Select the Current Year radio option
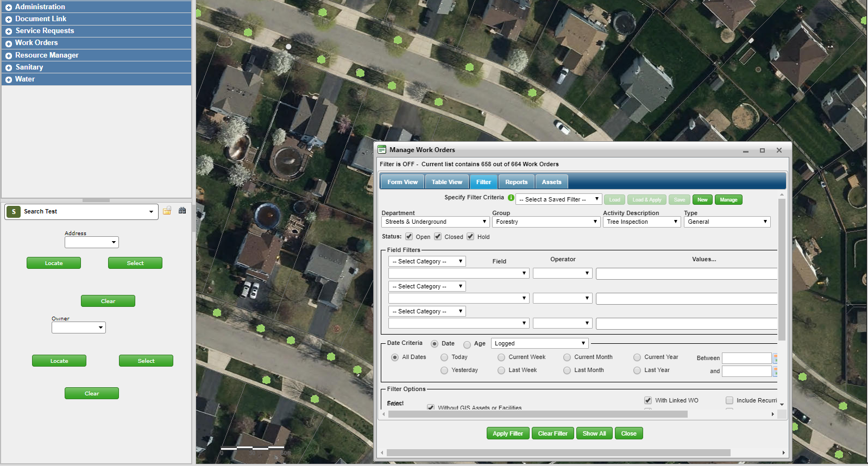This screenshot has width=868, height=466. click(x=637, y=357)
